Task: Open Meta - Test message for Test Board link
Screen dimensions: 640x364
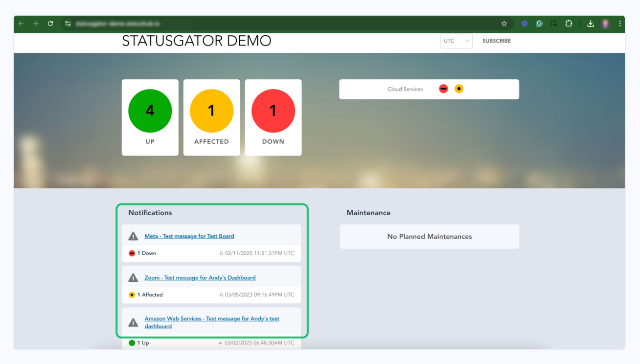Action: point(189,236)
